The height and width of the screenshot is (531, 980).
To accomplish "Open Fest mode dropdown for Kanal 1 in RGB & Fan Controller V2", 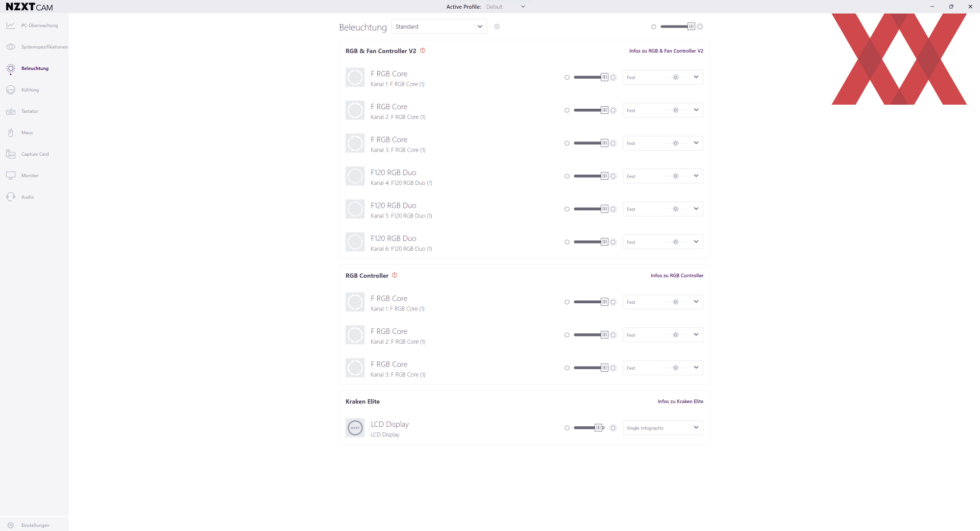I will coord(663,78).
